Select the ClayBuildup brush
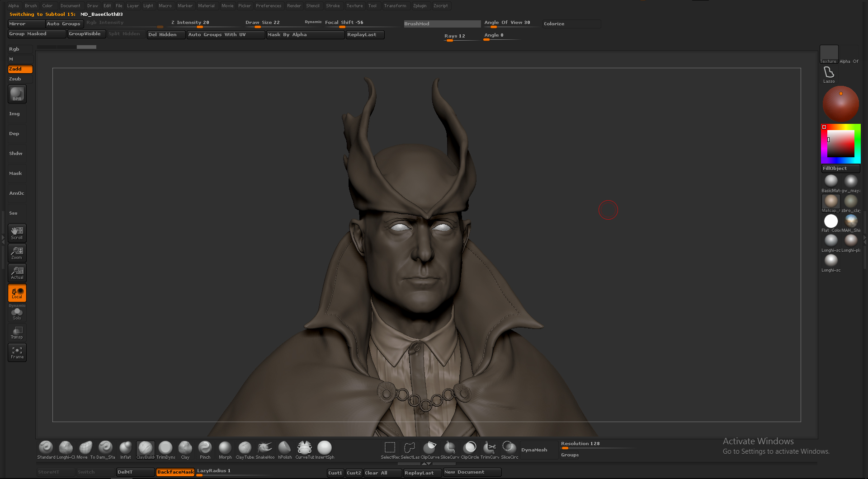Image resolution: width=868 pixels, height=479 pixels. (145, 450)
